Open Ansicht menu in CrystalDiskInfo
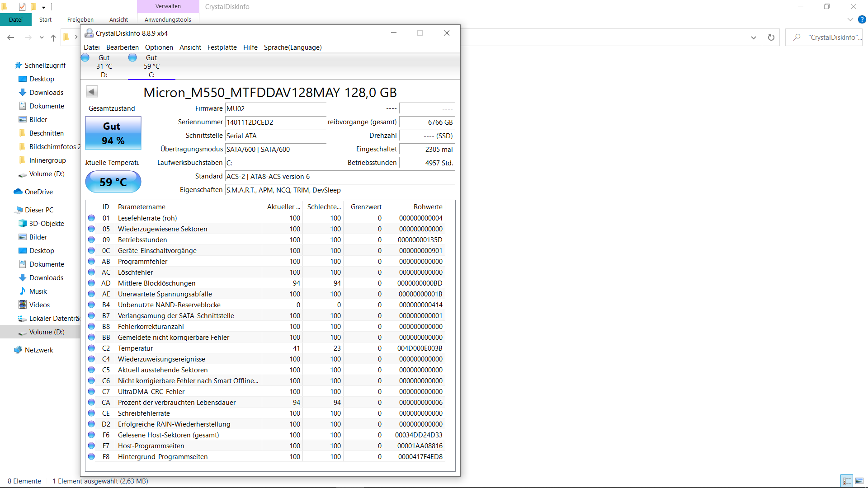 coord(190,47)
